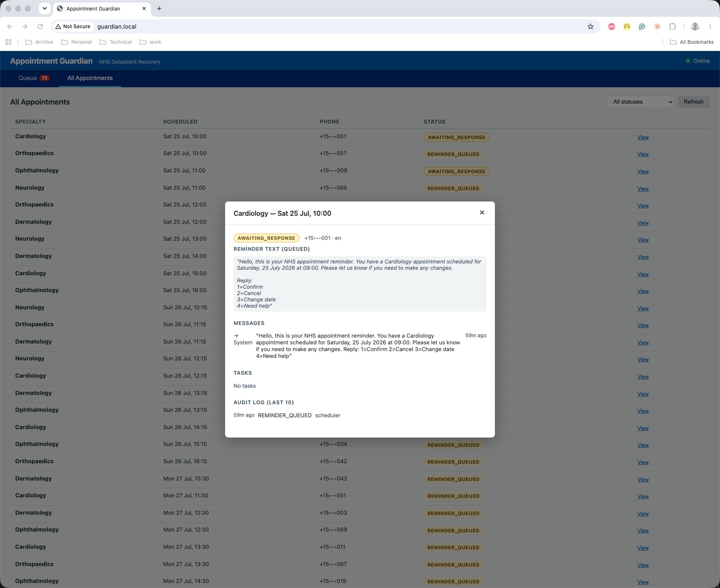
Task: Click the Online status indicator
Action: pyautogui.click(x=698, y=61)
